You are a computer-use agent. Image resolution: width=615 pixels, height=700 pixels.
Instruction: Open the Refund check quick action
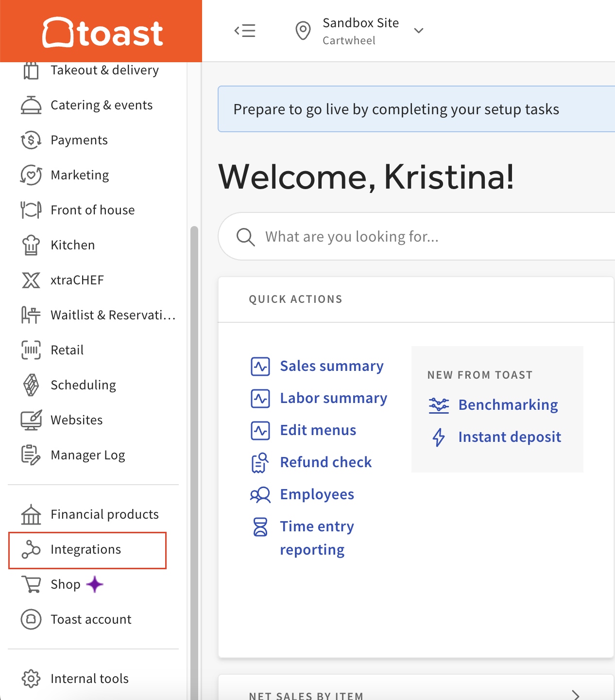tap(325, 462)
